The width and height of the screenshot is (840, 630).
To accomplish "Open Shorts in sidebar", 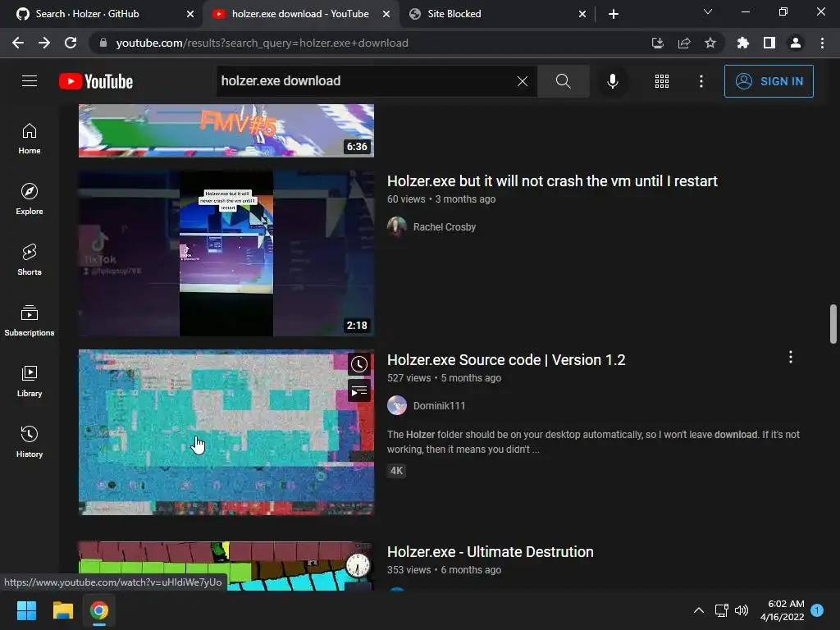I will tap(30, 260).
